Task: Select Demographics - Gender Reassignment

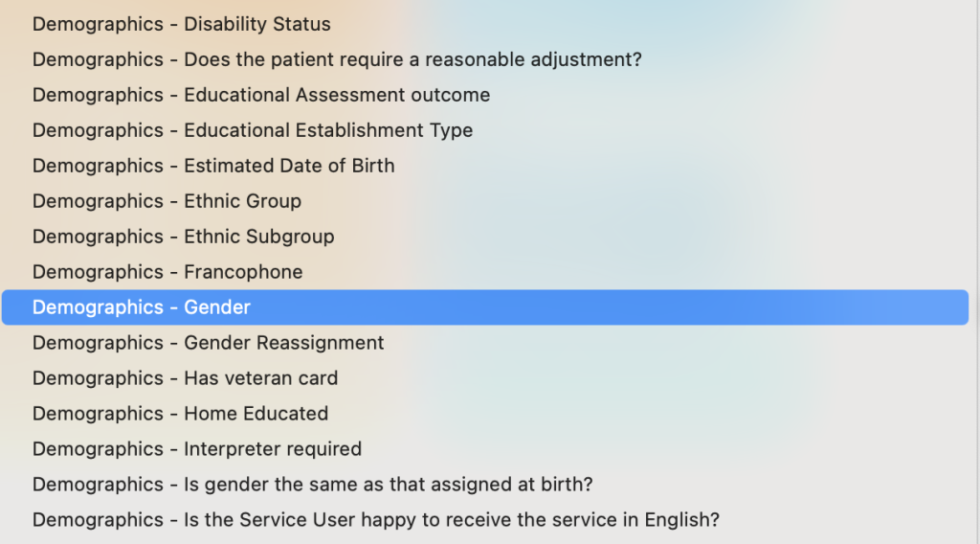Action: (x=209, y=343)
